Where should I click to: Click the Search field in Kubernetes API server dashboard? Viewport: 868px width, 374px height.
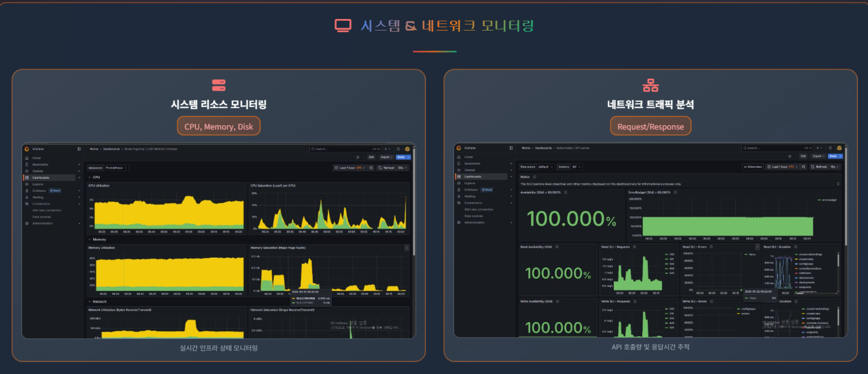click(777, 148)
